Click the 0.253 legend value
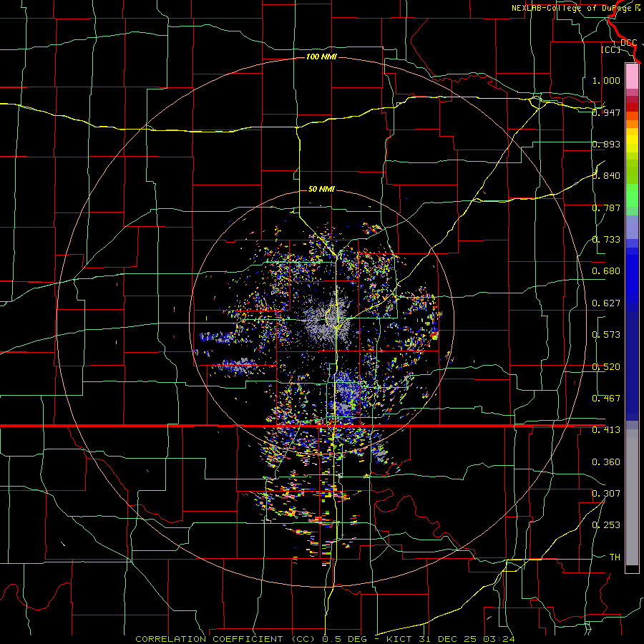 (x=606, y=525)
